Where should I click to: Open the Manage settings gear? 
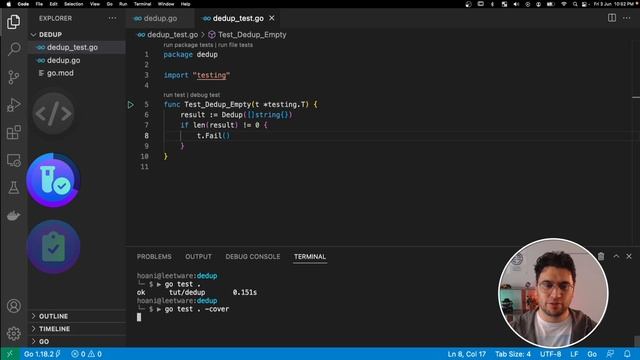pyautogui.click(x=13, y=333)
